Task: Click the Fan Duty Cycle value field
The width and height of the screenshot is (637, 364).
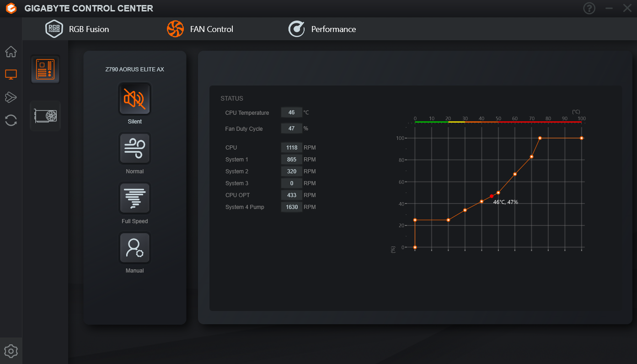Action: (x=292, y=128)
